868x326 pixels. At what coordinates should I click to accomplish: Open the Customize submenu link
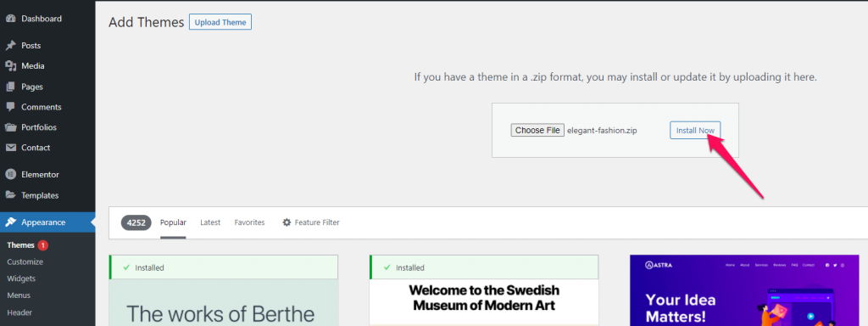click(25, 261)
